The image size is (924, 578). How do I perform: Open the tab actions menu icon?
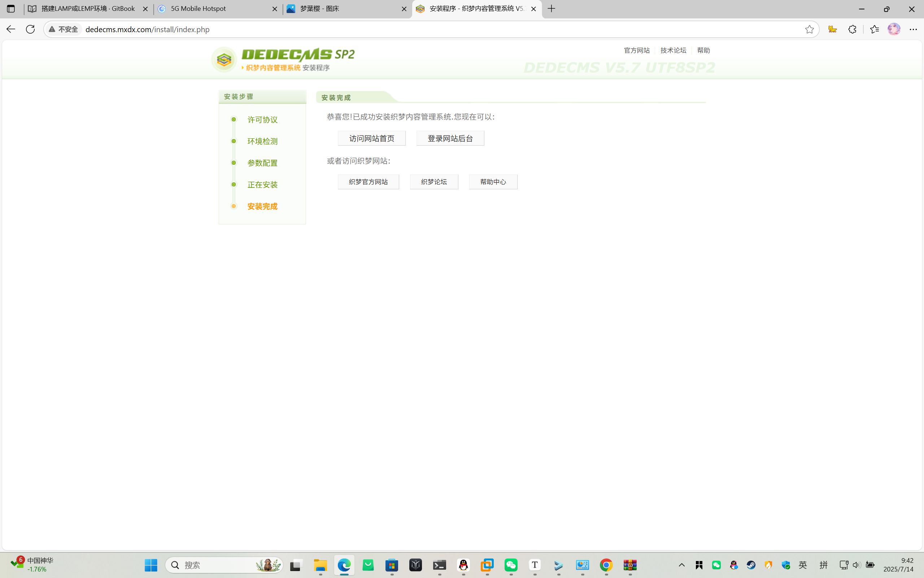11,9
